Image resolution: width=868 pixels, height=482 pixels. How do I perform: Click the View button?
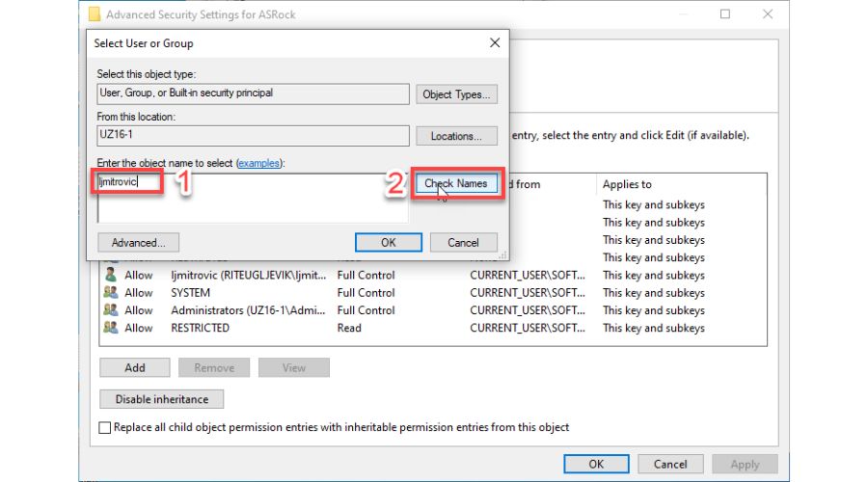(293, 367)
